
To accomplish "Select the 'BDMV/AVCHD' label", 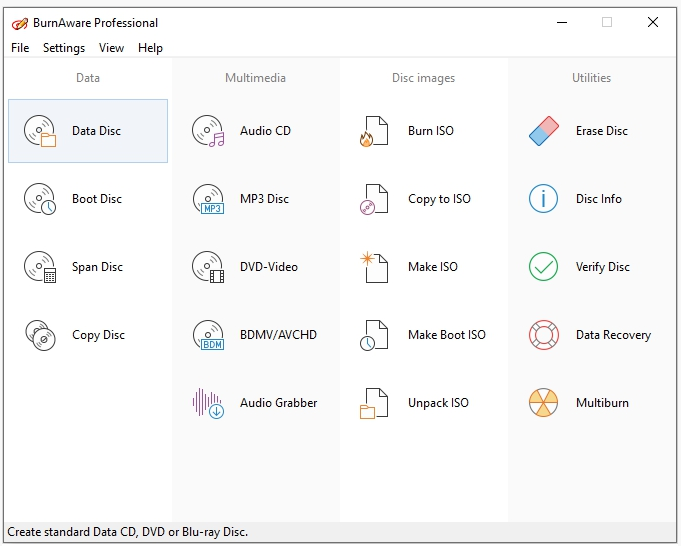I will click(x=278, y=335).
